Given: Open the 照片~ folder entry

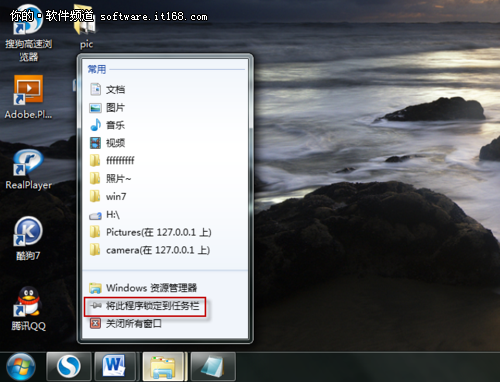Looking at the screenshot, I should (165, 179).
